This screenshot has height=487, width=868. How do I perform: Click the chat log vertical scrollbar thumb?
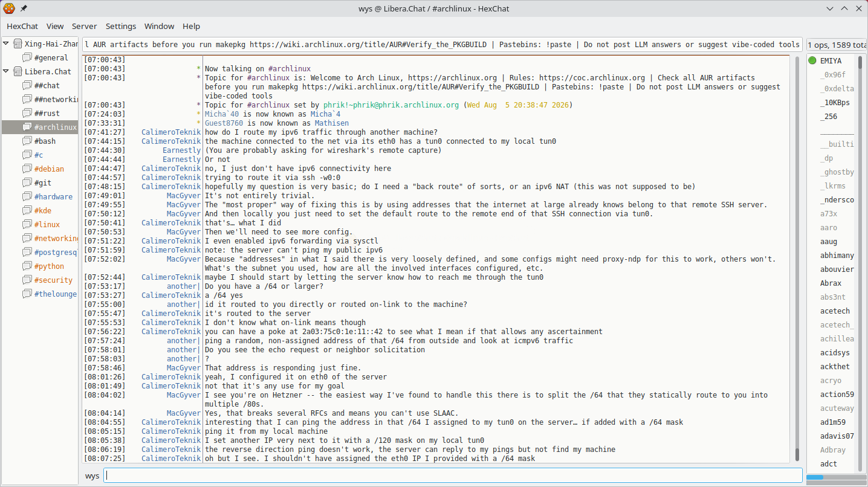[x=797, y=454]
